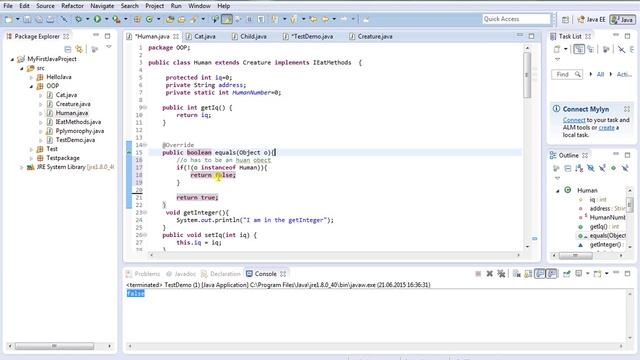Click Package Explorer horizontal scrollbar

tap(54, 346)
